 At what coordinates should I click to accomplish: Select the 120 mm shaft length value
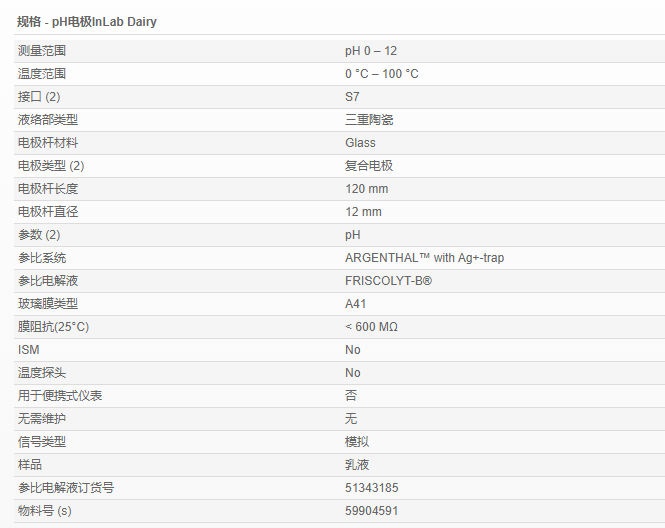[366, 189]
